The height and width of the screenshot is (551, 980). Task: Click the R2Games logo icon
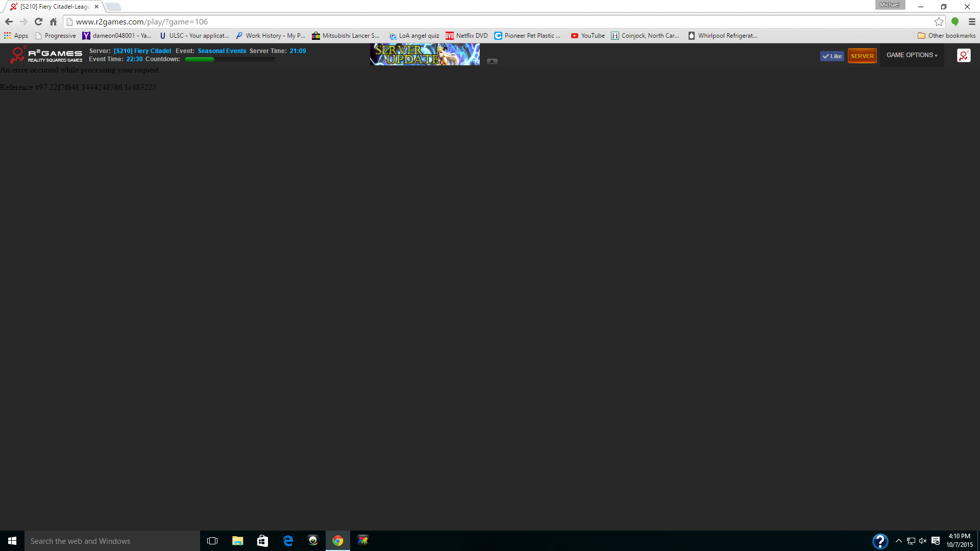coord(18,54)
